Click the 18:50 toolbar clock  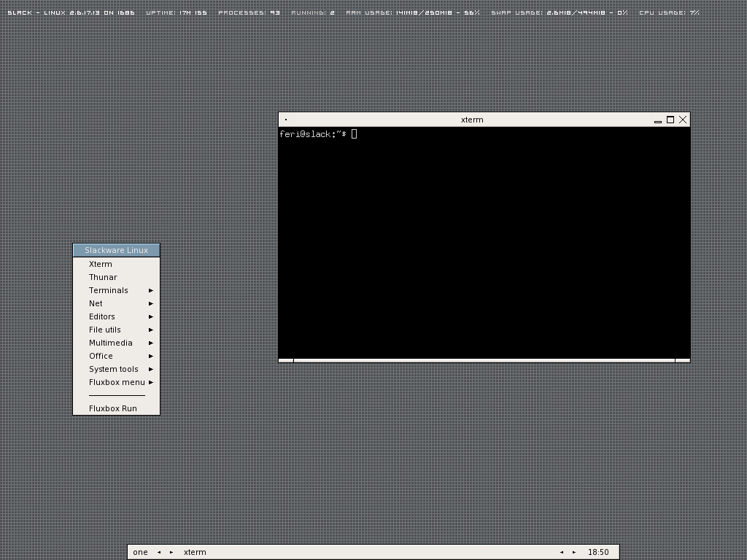598,553
